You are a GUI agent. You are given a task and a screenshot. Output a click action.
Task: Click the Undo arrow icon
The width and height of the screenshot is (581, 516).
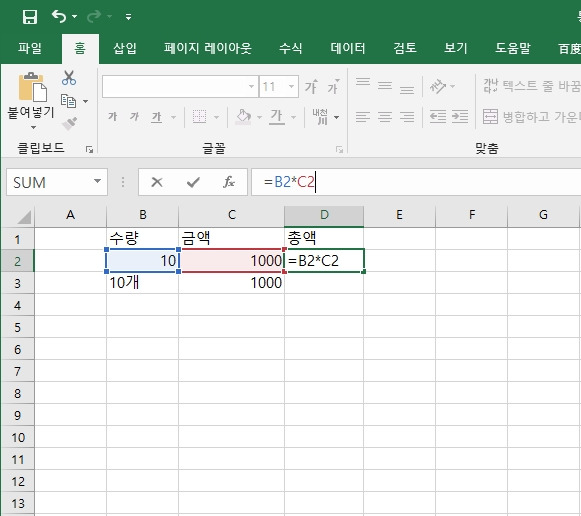point(59,17)
